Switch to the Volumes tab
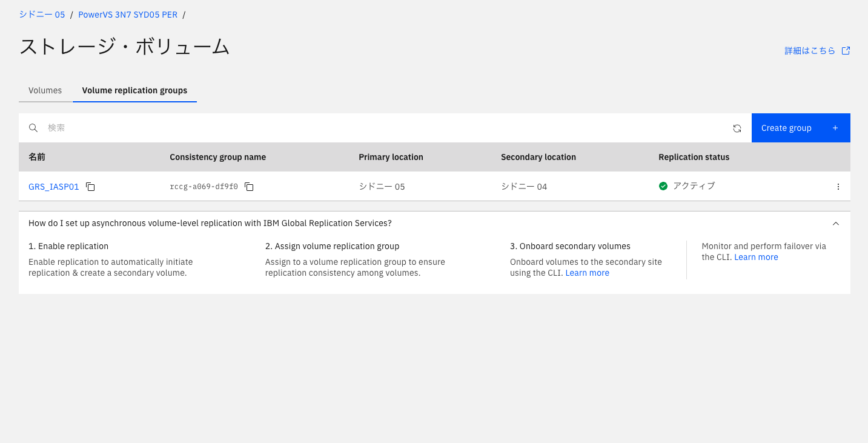868x443 pixels. coord(45,90)
